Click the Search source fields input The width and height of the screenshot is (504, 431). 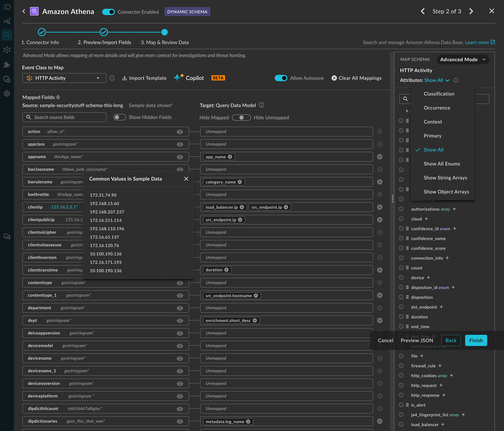coord(64,117)
